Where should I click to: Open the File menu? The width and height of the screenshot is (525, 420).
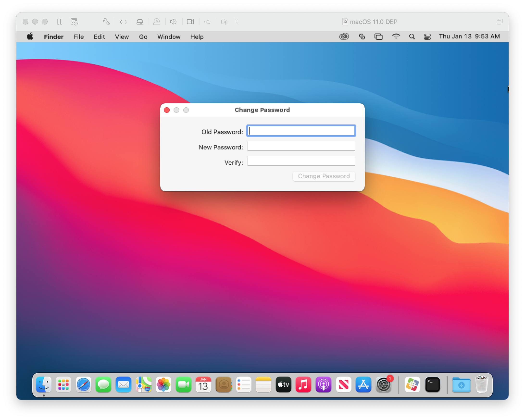pyautogui.click(x=79, y=37)
